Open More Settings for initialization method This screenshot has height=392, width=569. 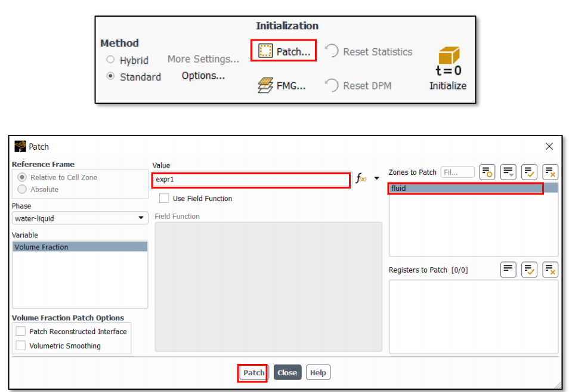point(203,59)
